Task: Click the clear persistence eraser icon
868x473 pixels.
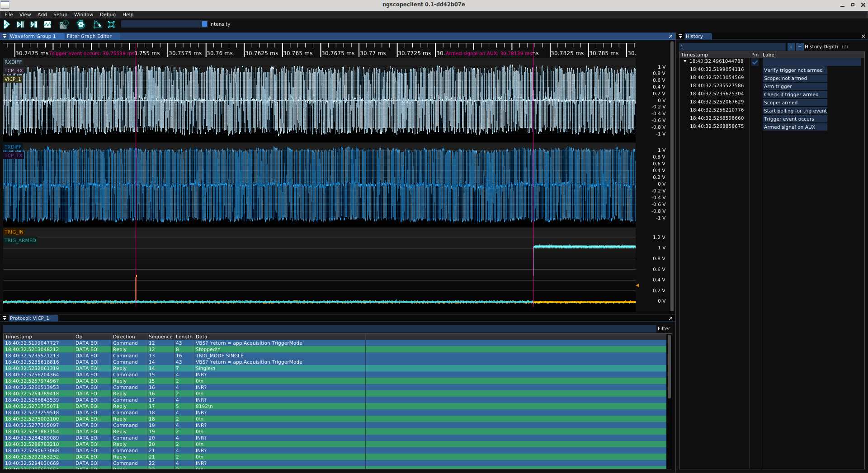Action: tap(97, 24)
